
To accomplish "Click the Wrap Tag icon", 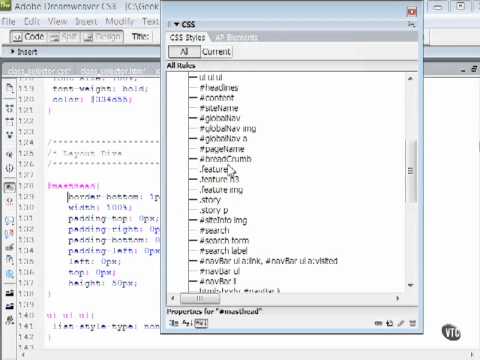I will 10,247.
